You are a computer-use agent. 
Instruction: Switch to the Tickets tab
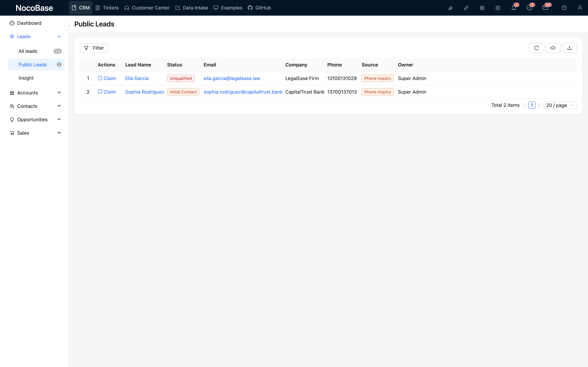pyautogui.click(x=107, y=8)
